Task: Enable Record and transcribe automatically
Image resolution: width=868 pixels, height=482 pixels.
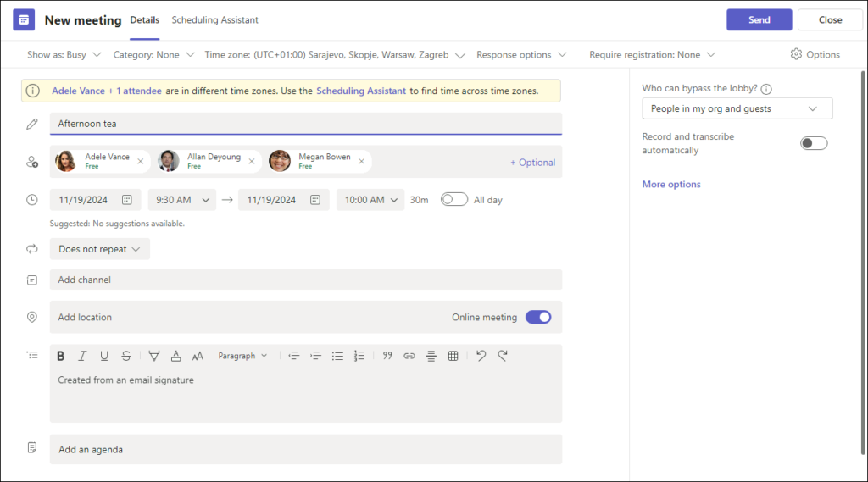Action: coord(814,143)
